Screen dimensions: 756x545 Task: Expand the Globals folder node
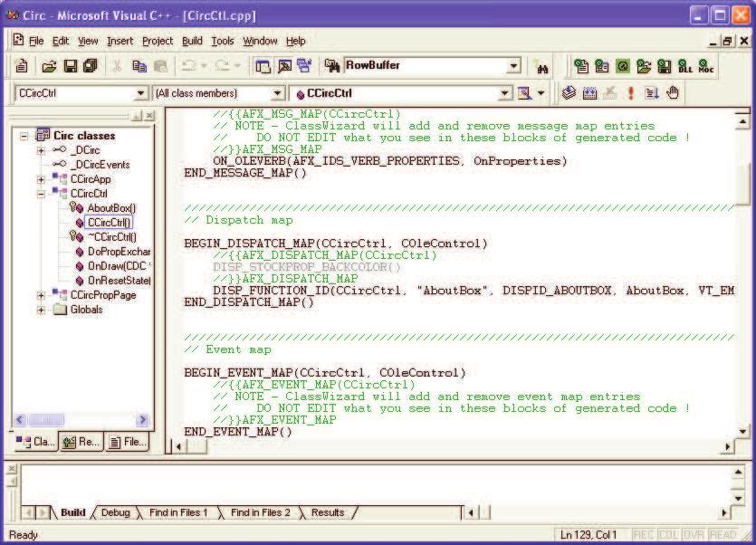pos(41,310)
